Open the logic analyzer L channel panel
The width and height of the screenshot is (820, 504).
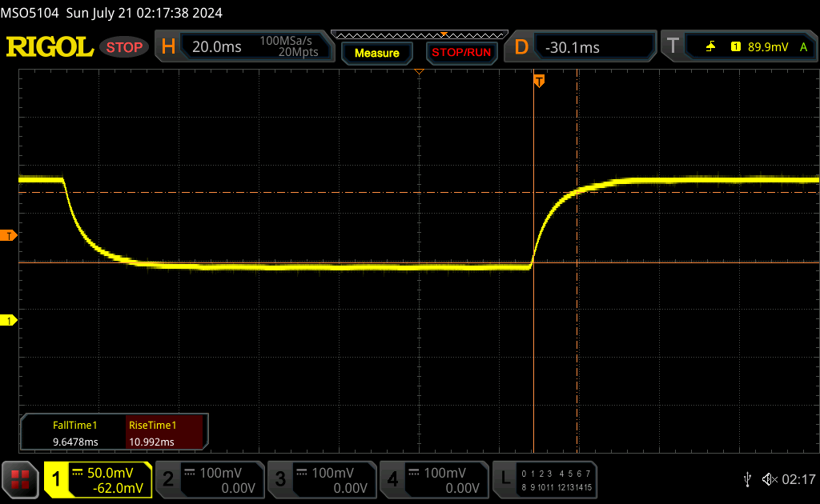point(505,479)
